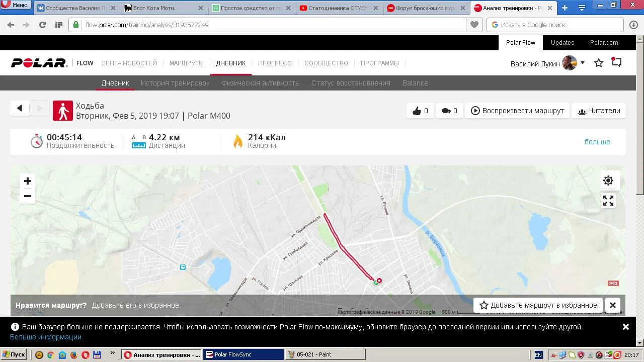Go to the previous training arrow
The height and width of the screenshot is (362, 644).
click(x=20, y=108)
